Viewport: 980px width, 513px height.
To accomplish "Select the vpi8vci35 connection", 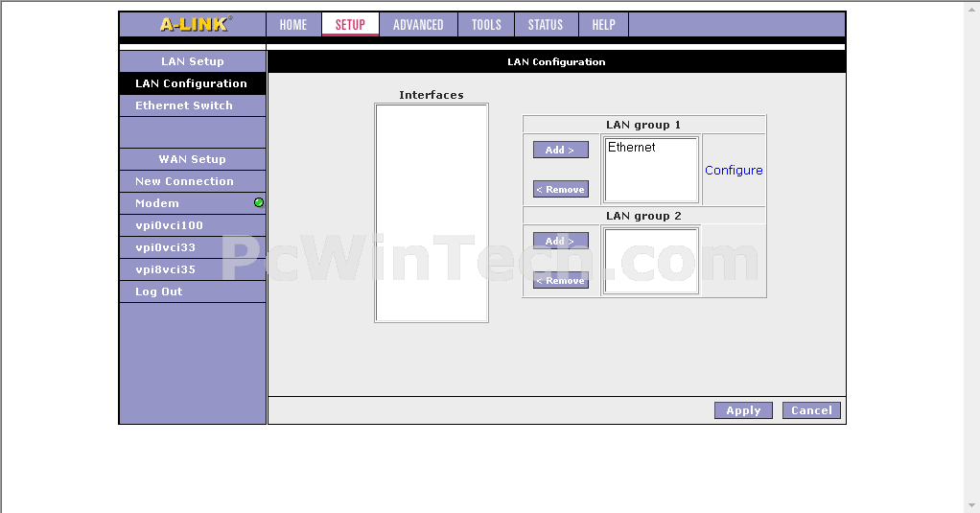I will (193, 269).
